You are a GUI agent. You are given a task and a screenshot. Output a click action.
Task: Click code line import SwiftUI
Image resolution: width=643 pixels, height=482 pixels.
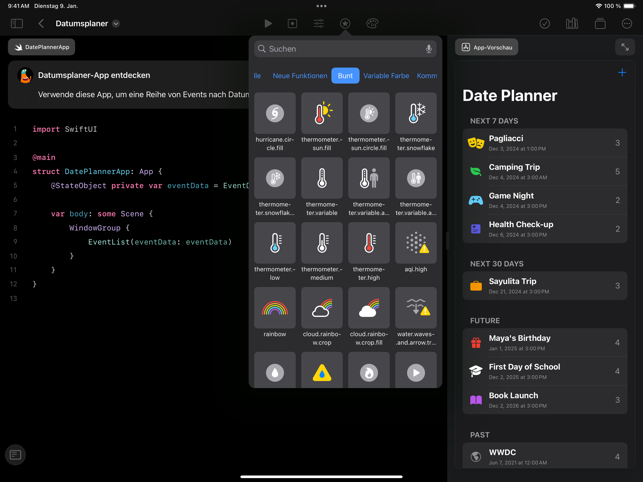pos(65,129)
